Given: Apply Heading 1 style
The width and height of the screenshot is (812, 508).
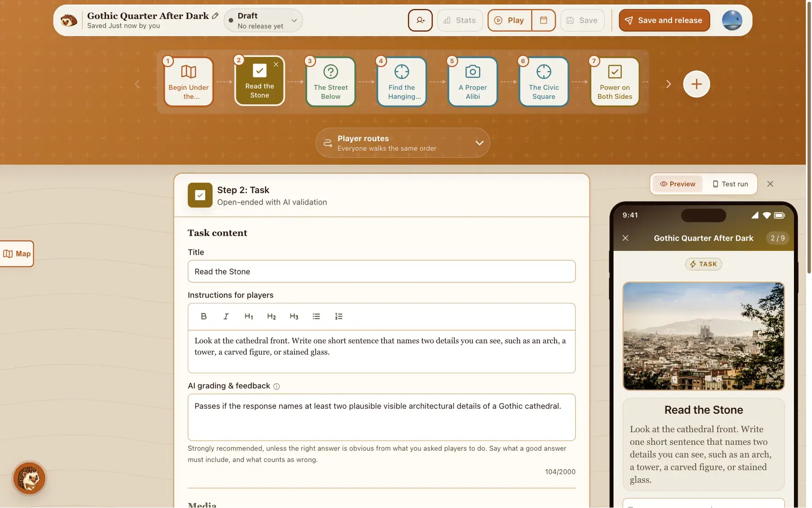Looking at the screenshot, I should pyautogui.click(x=249, y=317).
